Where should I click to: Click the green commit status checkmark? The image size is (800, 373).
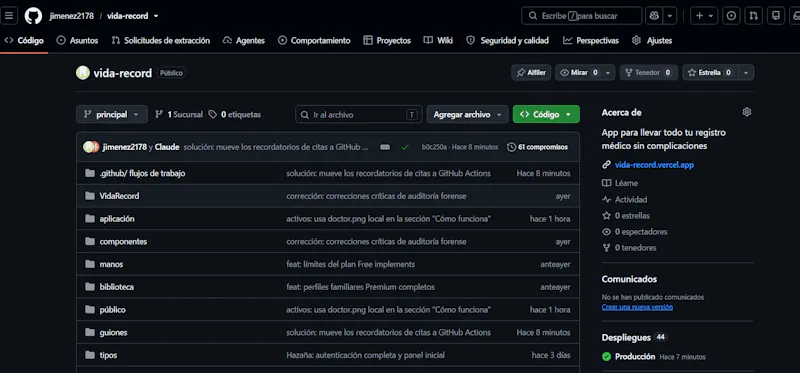[x=405, y=147]
